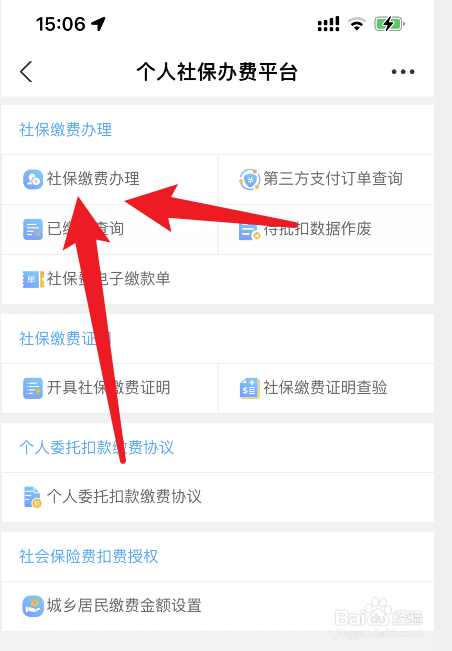This screenshot has width=452, height=651.
Task: Tap the 城乡居民缴费金额设置 gear icon
Action: [x=33, y=606]
